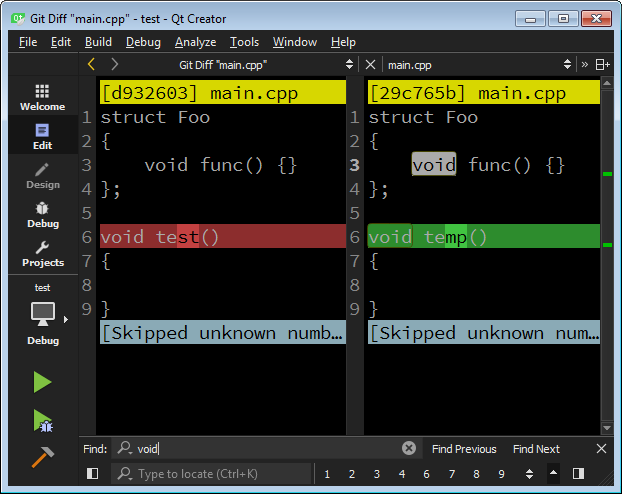Toggle the right sidebar

(578, 473)
